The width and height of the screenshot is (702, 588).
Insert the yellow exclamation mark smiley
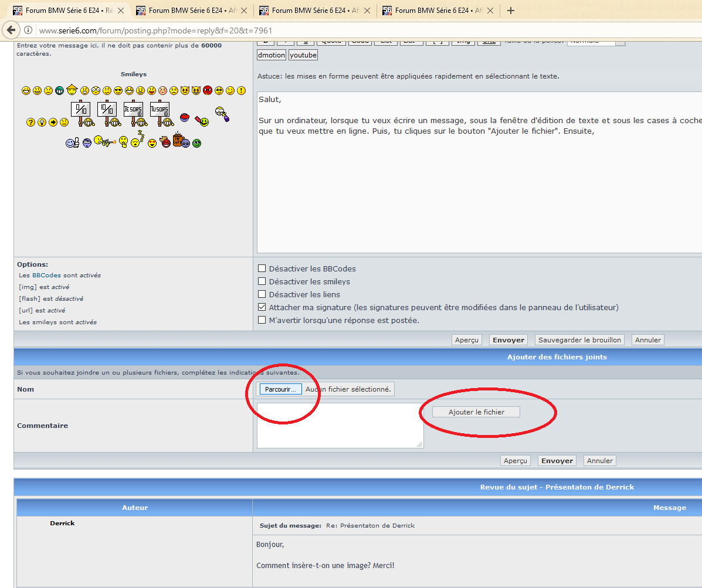tap(241, 90)
